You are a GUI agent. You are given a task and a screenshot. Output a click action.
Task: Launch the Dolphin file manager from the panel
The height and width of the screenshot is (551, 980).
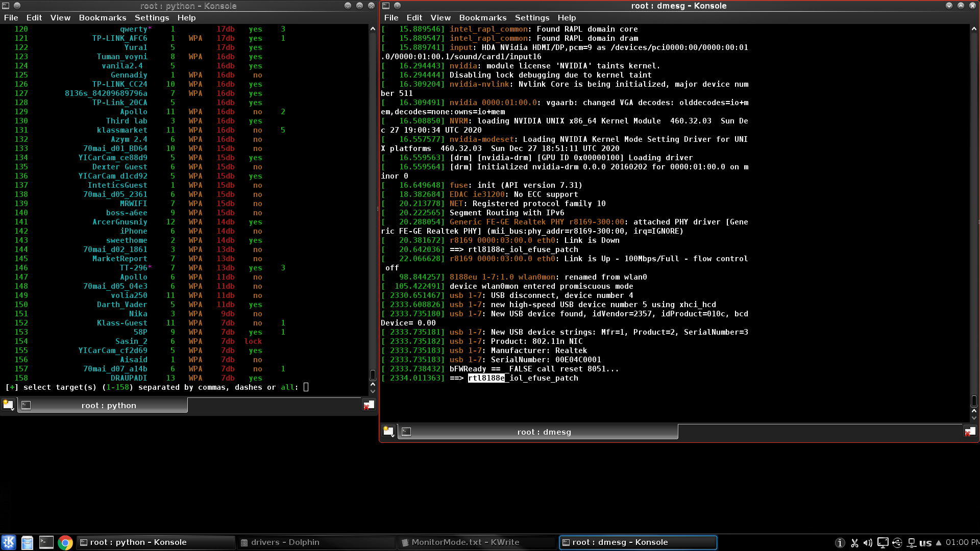point(28,542)
